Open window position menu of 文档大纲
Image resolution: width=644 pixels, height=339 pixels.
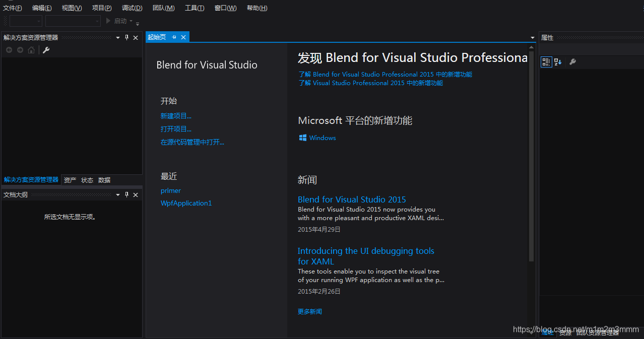pyautogui.click(x=118, y=195)
